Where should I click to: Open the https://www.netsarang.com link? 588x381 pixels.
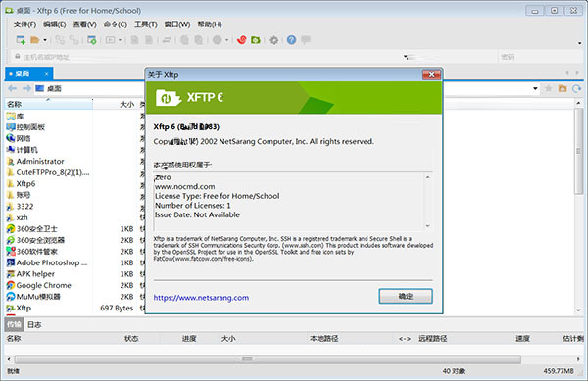coord(201,298)
